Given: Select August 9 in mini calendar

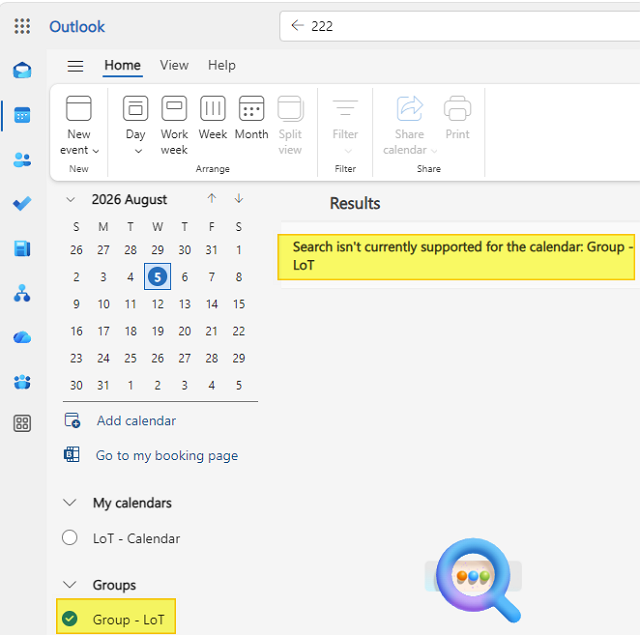Looking at the screenshot, I should point(76,304).
